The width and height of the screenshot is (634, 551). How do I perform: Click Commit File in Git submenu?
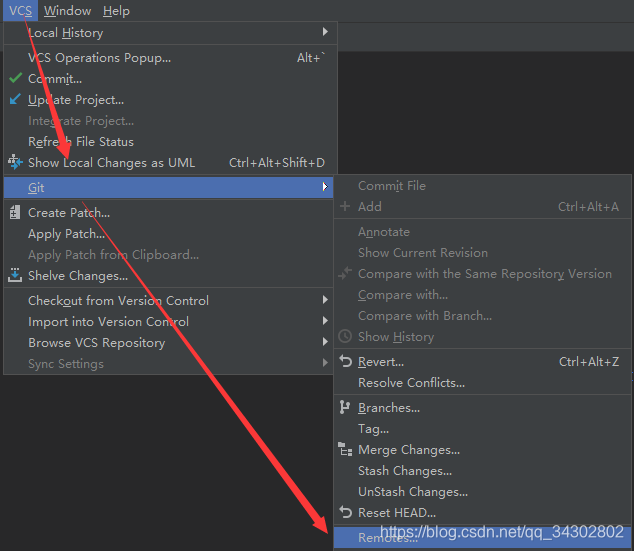pyautogui.click(x=482, y=186)
